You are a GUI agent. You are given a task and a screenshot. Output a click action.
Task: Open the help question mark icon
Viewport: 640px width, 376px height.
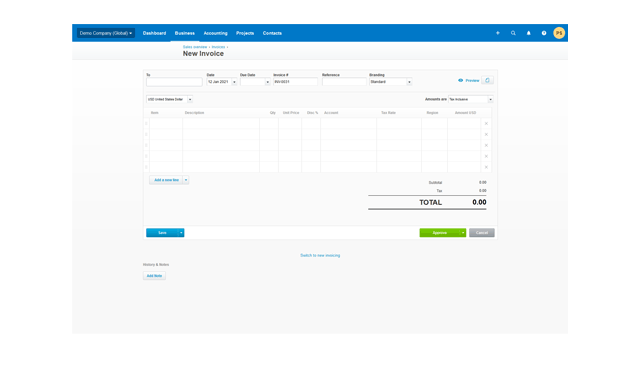click(x=544, y=33)
